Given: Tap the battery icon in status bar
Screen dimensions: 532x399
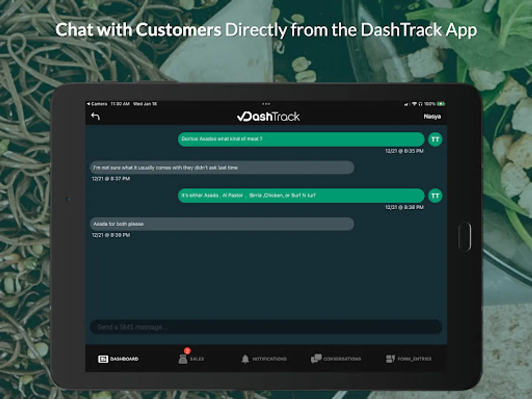Looking at the screenshot, I should click(x=441, y=104).
